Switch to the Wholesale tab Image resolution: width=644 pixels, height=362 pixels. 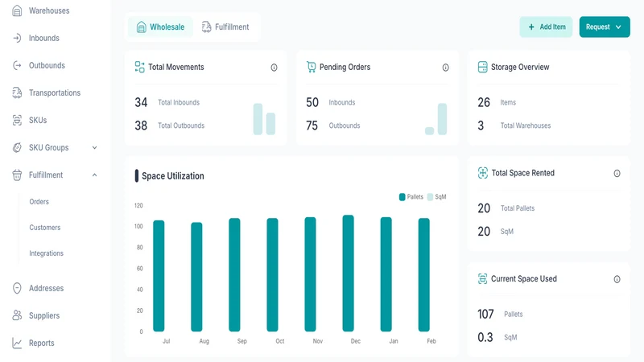(x=160, y=27)
